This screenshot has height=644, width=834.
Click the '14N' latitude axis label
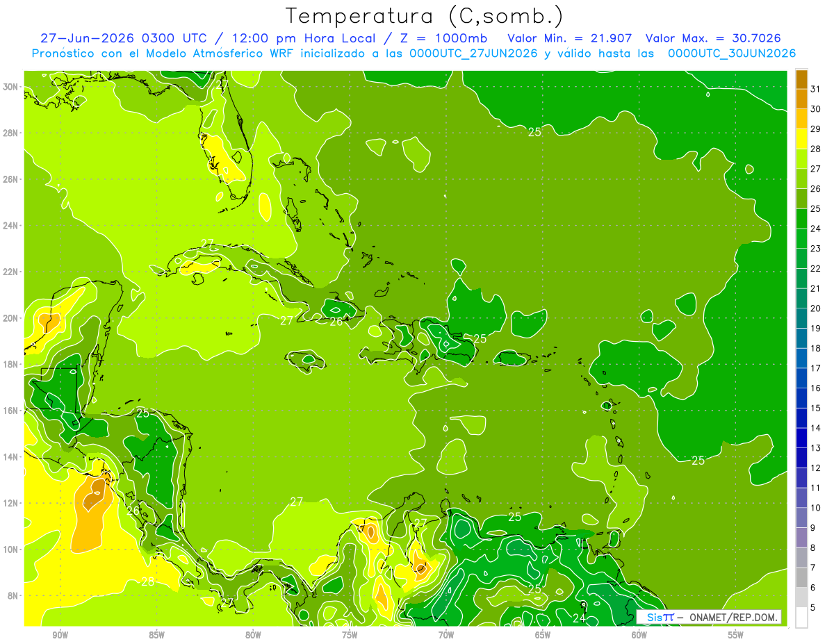[x=12, y=456]
